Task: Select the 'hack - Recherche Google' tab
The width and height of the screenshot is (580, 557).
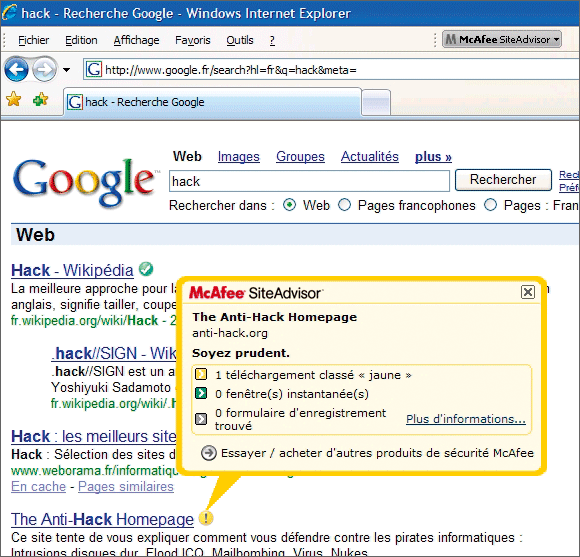Action: [x=212, y=102]
